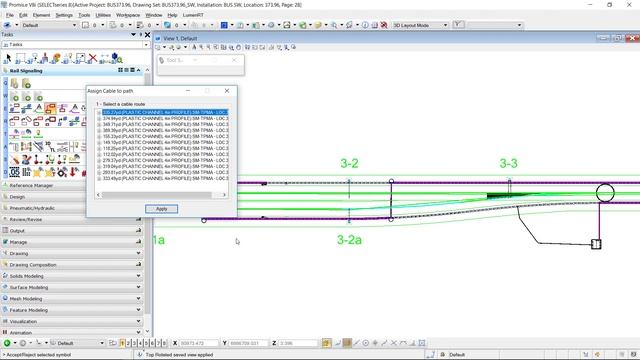Click the first icon in Rail Signaling row Q
Image resolution: width=640 pixels, height=360 pixels.
pyautogui.click(x=15, y=84)
